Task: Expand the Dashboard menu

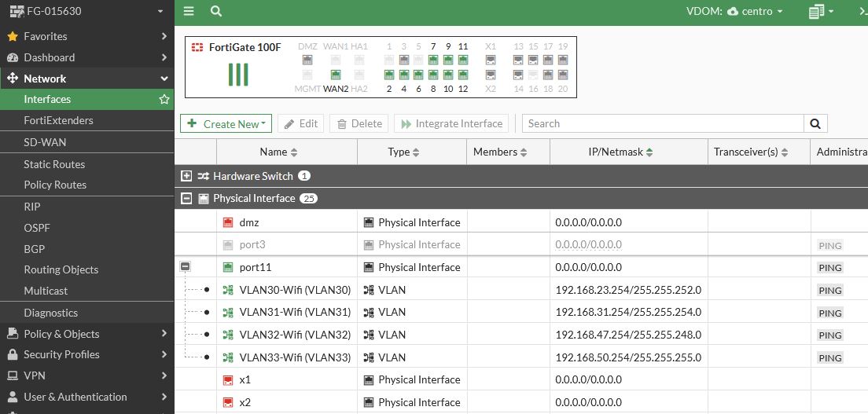Action: tap(87, 57)
